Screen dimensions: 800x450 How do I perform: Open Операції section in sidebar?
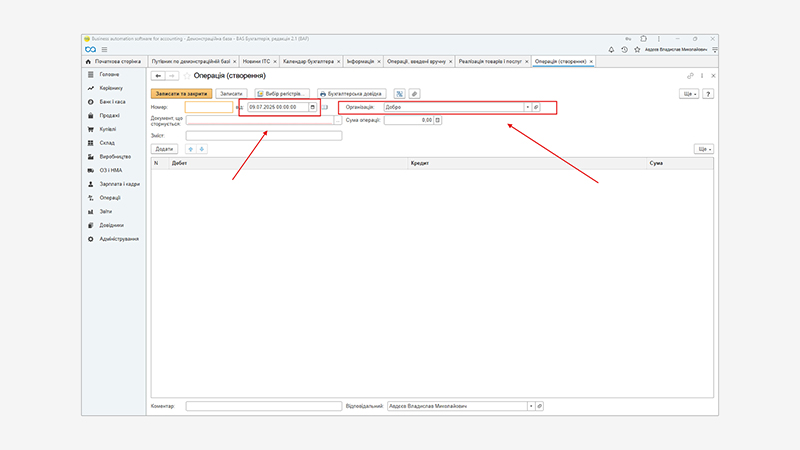pos(110,198)
